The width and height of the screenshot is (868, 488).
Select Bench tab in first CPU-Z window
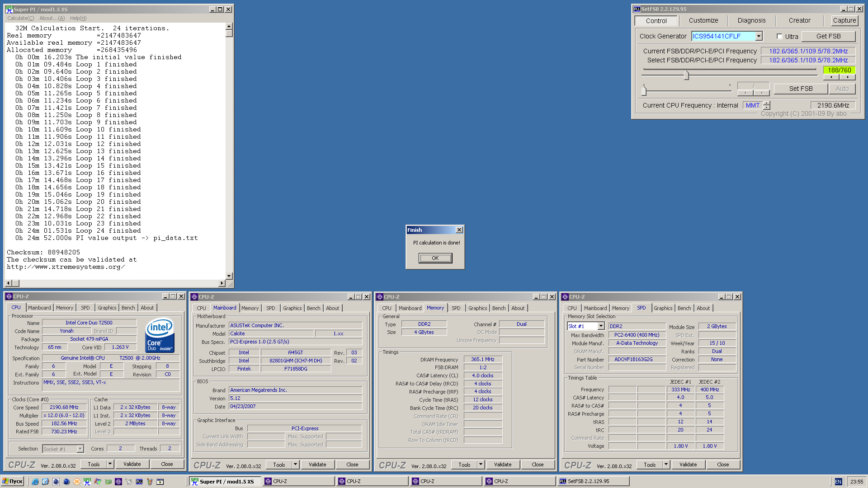point(128,308)
